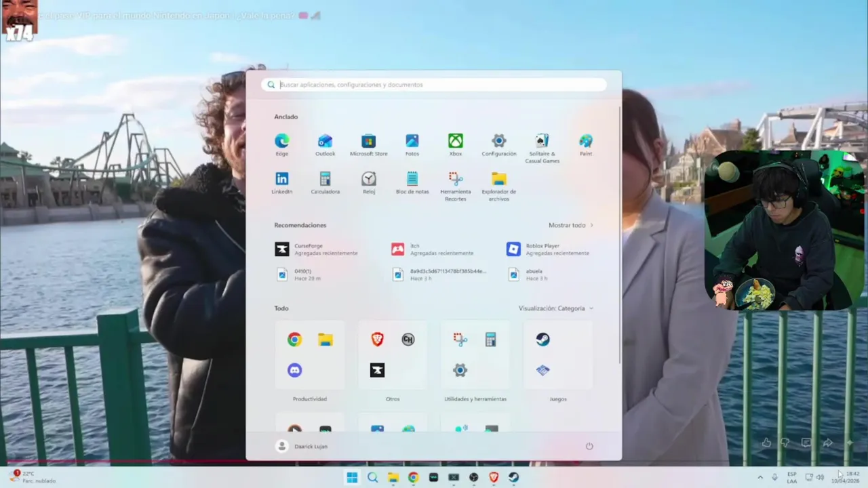Launch Brave in the Otros group
This screenshot has height=488, width=868.
378,340
